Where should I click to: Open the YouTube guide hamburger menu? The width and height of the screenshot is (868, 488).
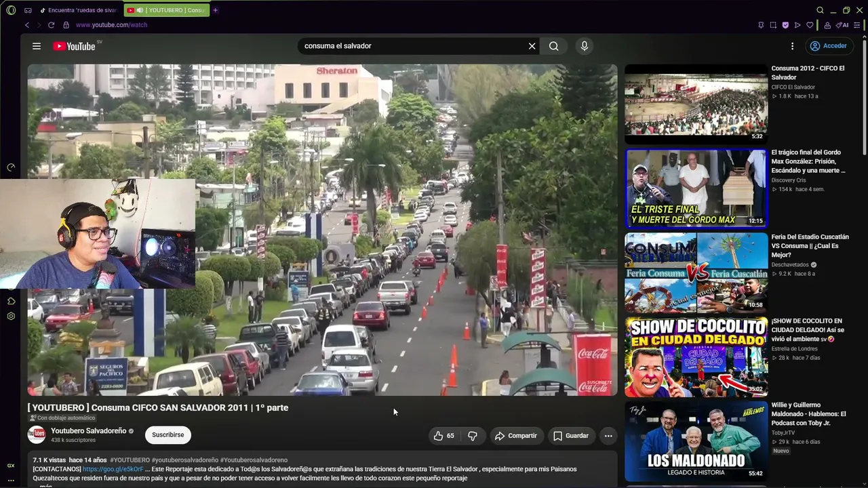(x=37, y=46)
